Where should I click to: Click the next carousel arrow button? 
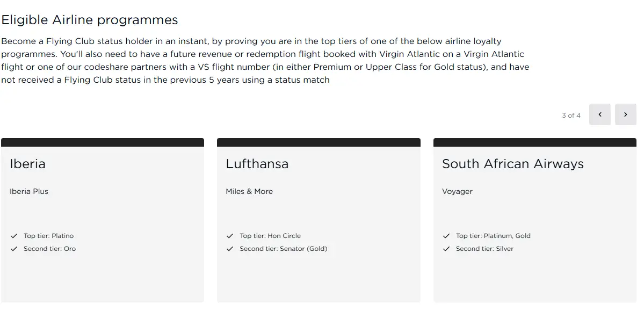tap(625, 114)
